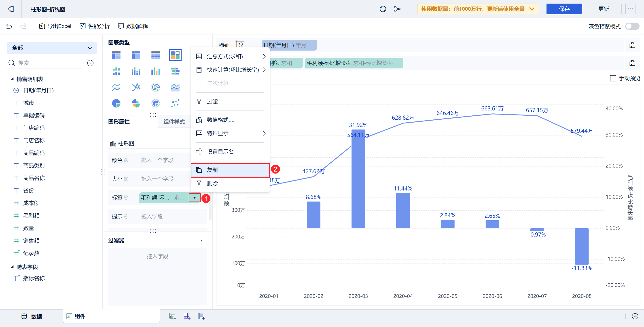
Task: Open the search options ellipsis icon
Action: point(90,63)
